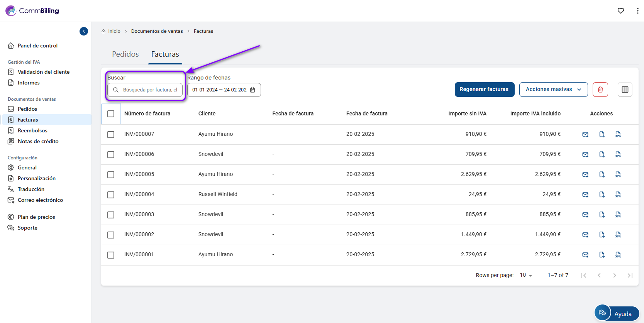Open the Rows per page dropdown

(526, 275)
